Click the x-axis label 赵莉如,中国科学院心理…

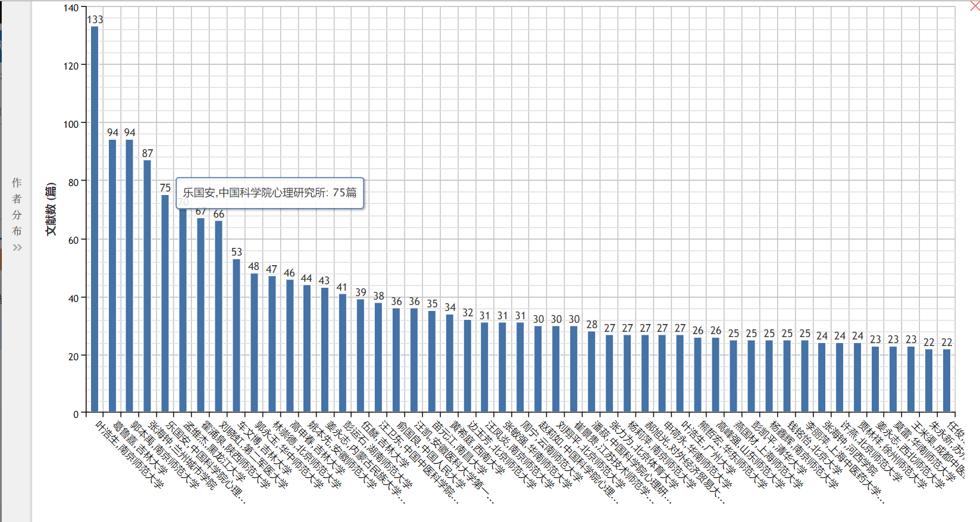coord(578,462)
